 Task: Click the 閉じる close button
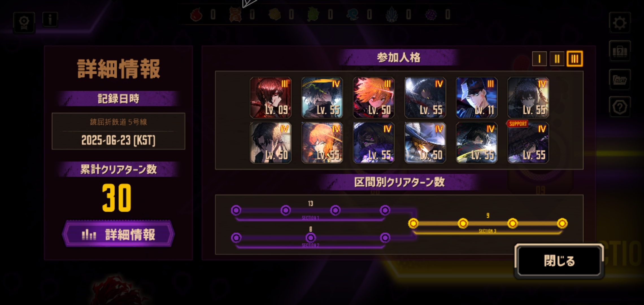click(x=559, y=261)
